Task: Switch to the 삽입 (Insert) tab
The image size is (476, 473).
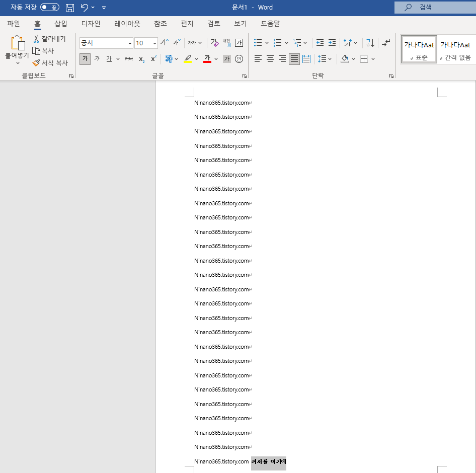Action: click(x=61, y=23)
